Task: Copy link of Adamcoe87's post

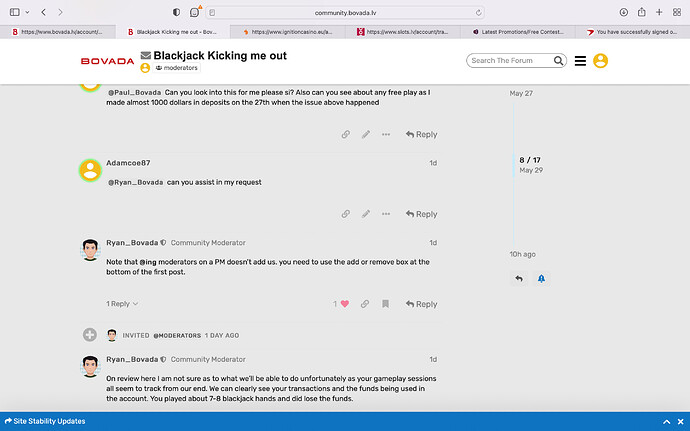Action: pyautogui.click(x=346, y=214)
